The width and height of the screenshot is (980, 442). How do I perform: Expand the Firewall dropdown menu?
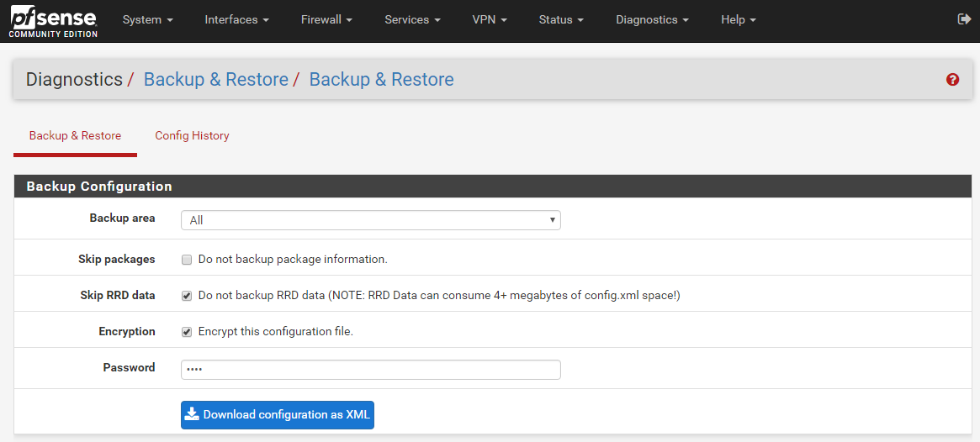pyautogui.click(x=326, y=19)
